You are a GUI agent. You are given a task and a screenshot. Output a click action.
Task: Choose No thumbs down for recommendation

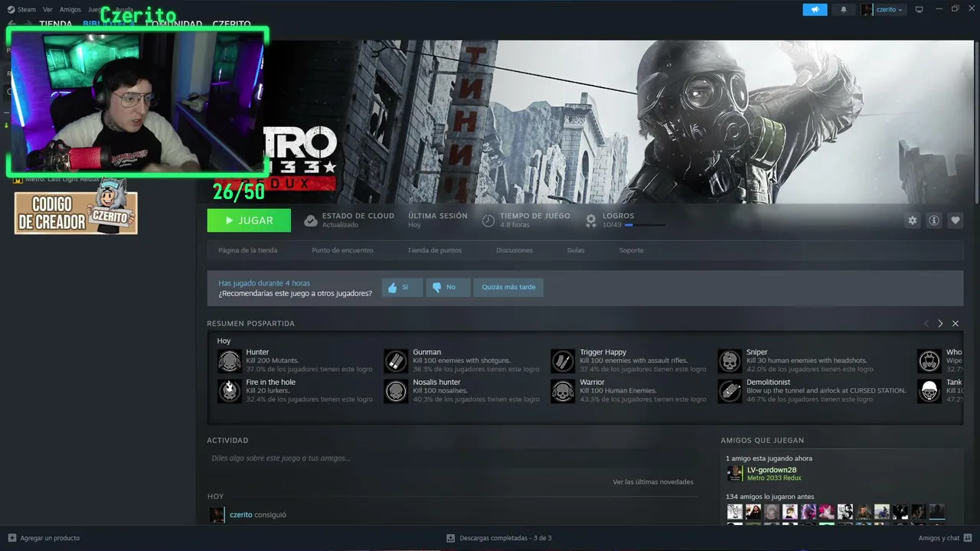coord(448,287)
